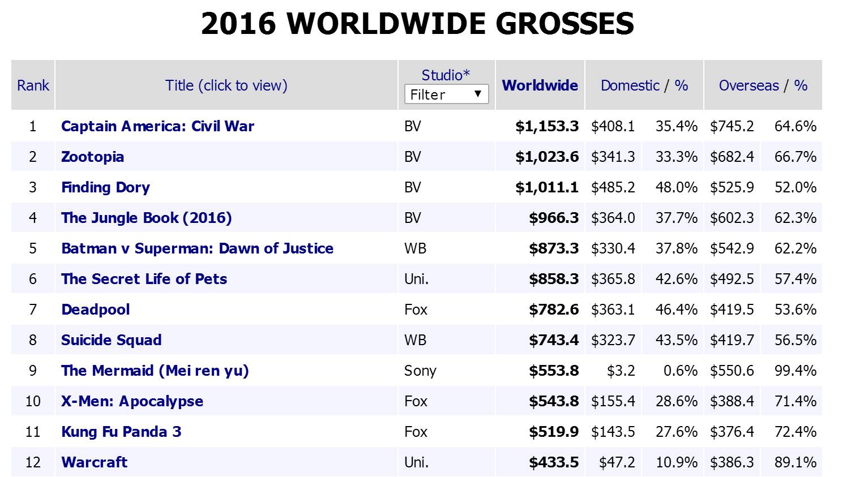Viewport: 868px width, 477px height.
Task: Open the Kung Fu Panda 3 link
Action: pos(121,432)
